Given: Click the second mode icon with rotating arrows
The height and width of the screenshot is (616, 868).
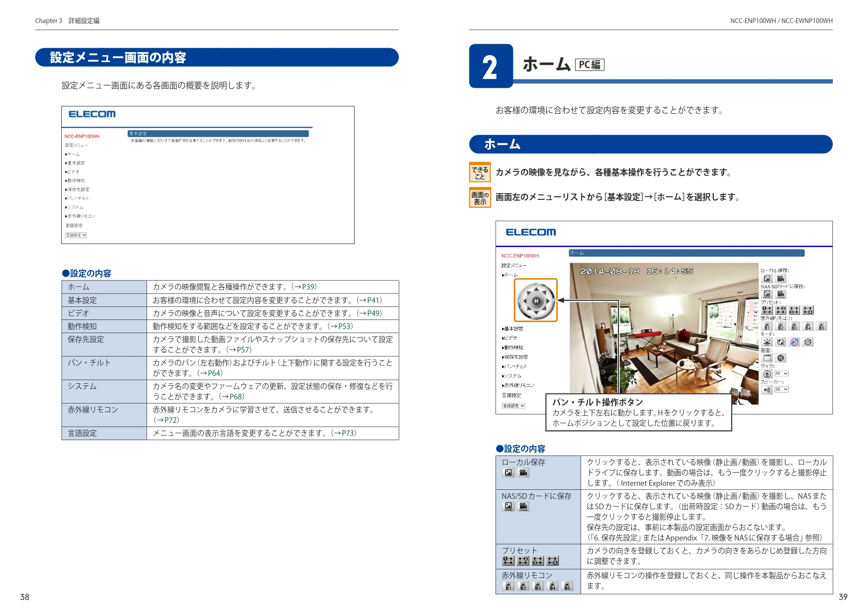Looking at the screenshot, I should click(x=780, y=342).
